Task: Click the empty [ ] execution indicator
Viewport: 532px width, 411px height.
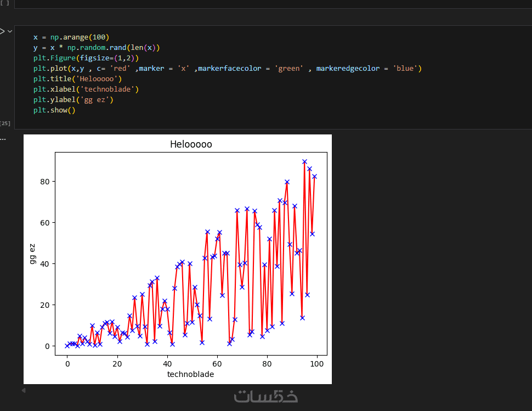Action: coord(5,3)
